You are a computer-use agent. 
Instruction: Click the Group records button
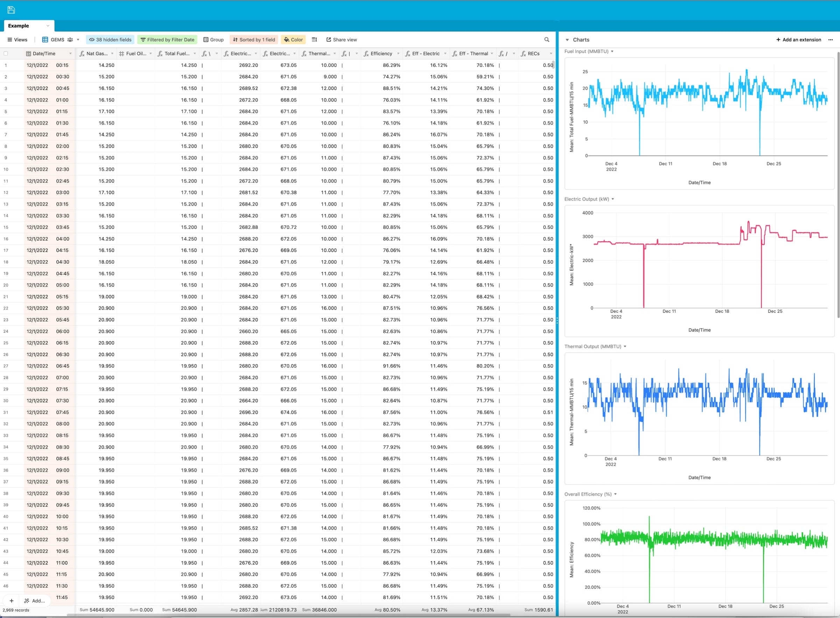tap(213, 40)
